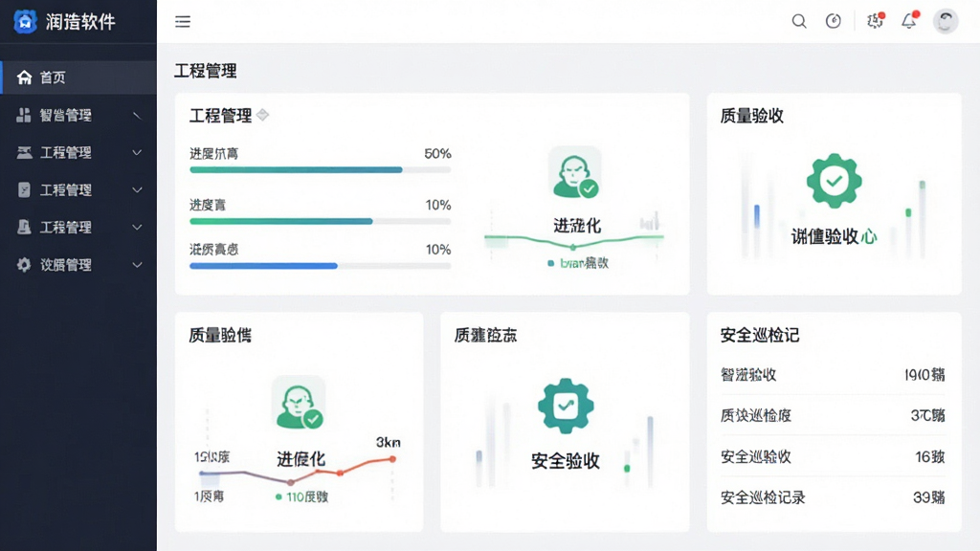The height and width of the screenshot is (551, 980).
Task: Open the user avatar menu
Action: tap(946, 21)
